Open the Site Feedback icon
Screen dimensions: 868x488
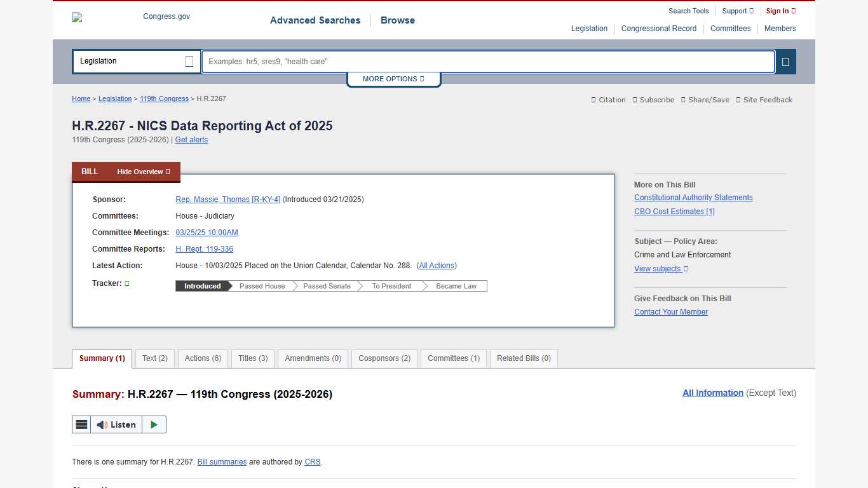(764, 100)
